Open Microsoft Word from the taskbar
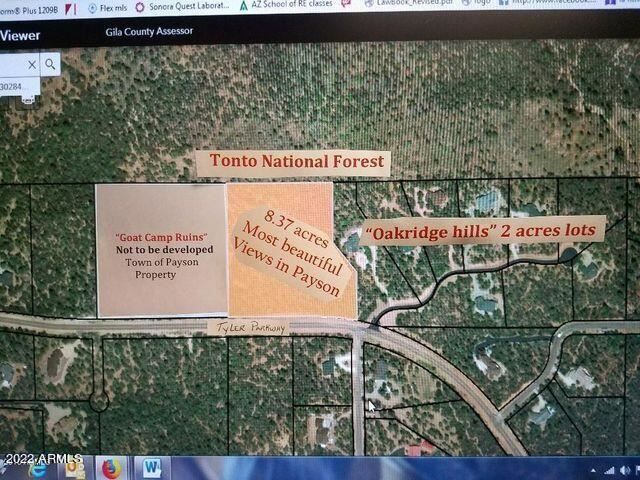The width and height of the screenshot is (640, 480). point(151,468)
